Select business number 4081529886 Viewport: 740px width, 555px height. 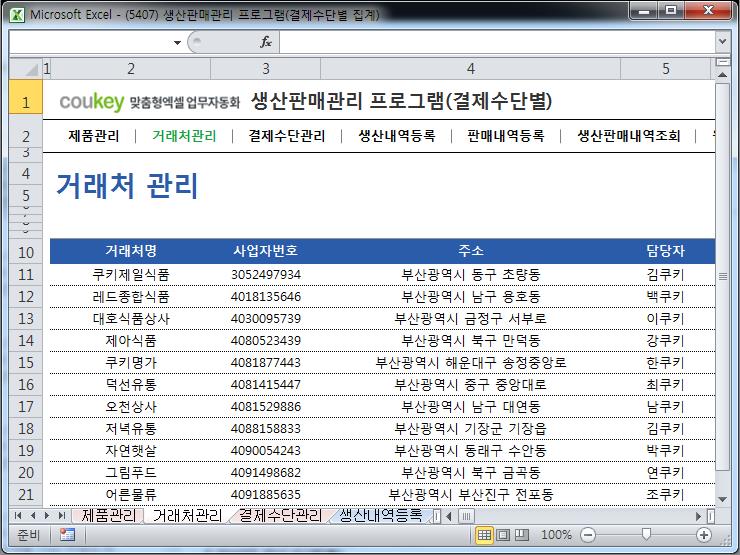click(266, 406)
